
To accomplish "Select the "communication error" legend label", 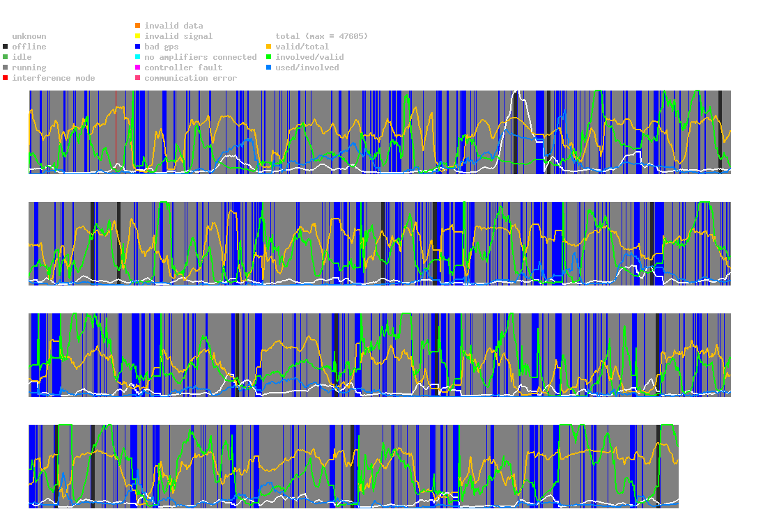I will pos(191,78).
